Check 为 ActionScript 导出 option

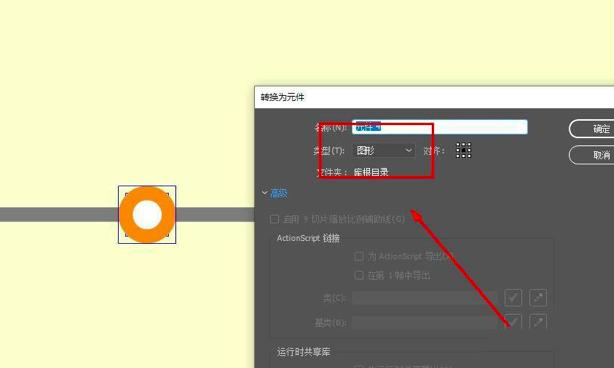coord(359,256)
